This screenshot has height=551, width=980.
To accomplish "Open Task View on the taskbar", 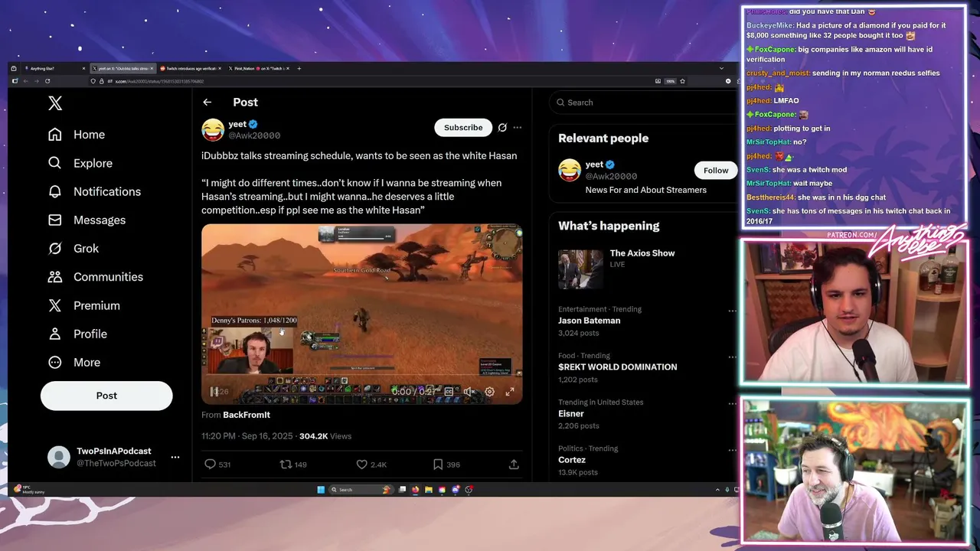I will tap(402, 490).
